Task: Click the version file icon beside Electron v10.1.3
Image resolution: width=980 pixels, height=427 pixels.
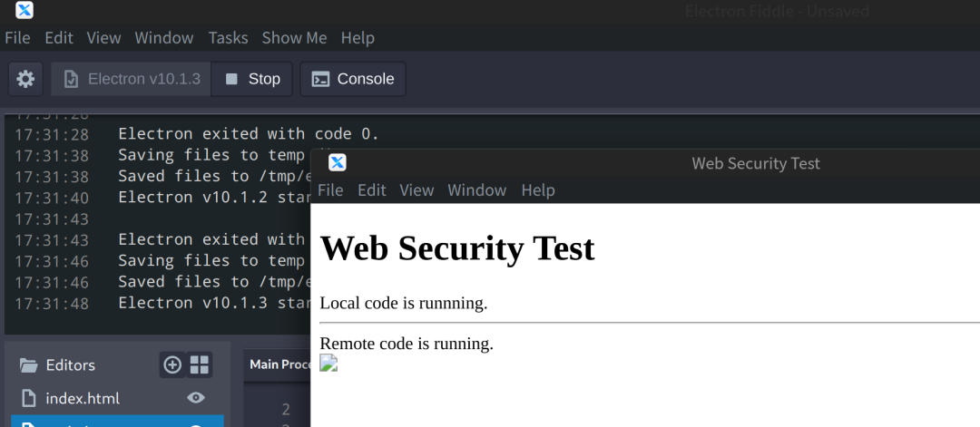Action: coord(72,79)
